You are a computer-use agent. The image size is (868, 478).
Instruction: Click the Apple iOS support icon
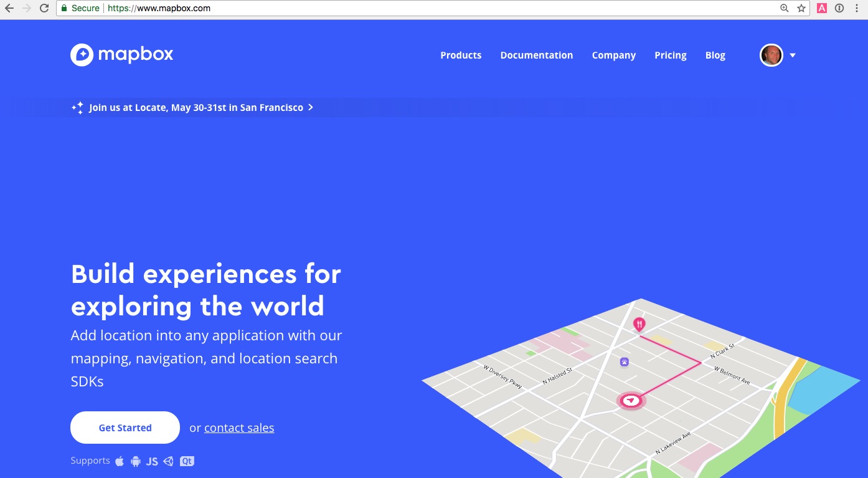coord(120,461)
